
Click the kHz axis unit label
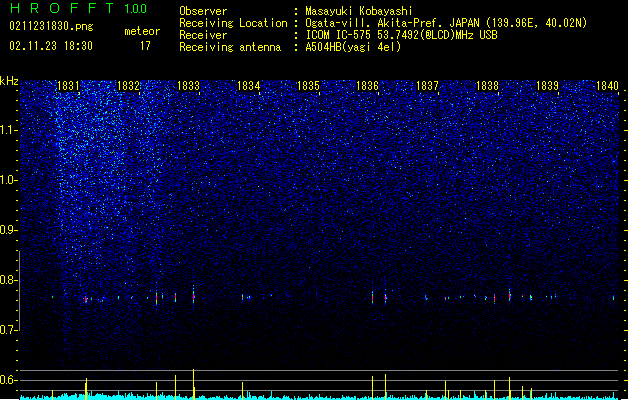coord(9,81)
